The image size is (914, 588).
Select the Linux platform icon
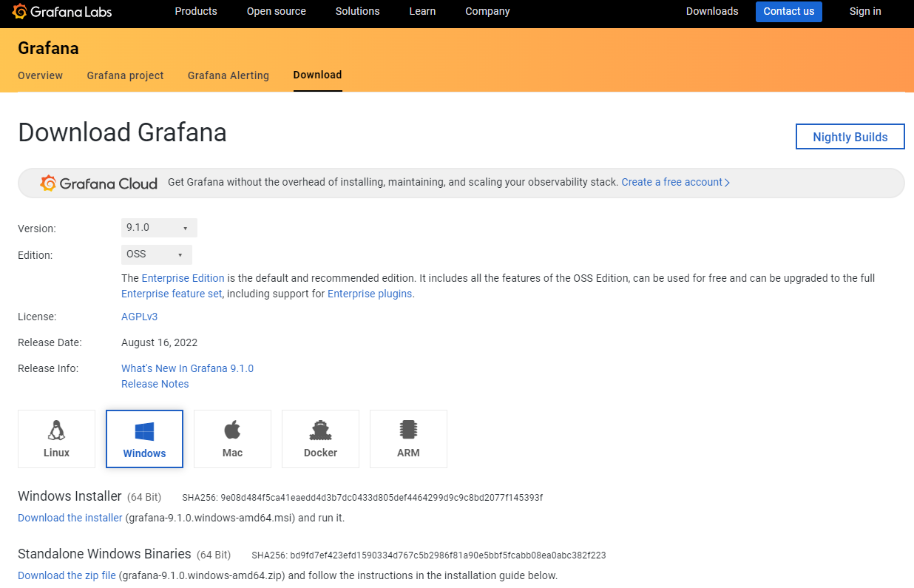(56, 439)
